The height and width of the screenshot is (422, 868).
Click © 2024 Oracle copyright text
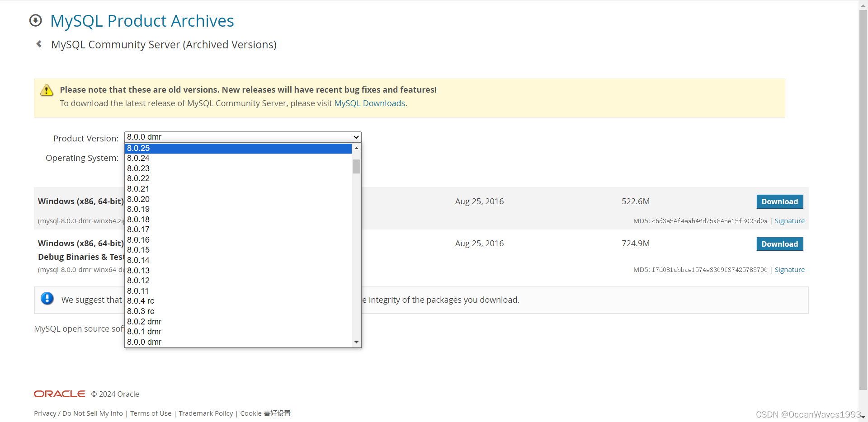point(115,394)
